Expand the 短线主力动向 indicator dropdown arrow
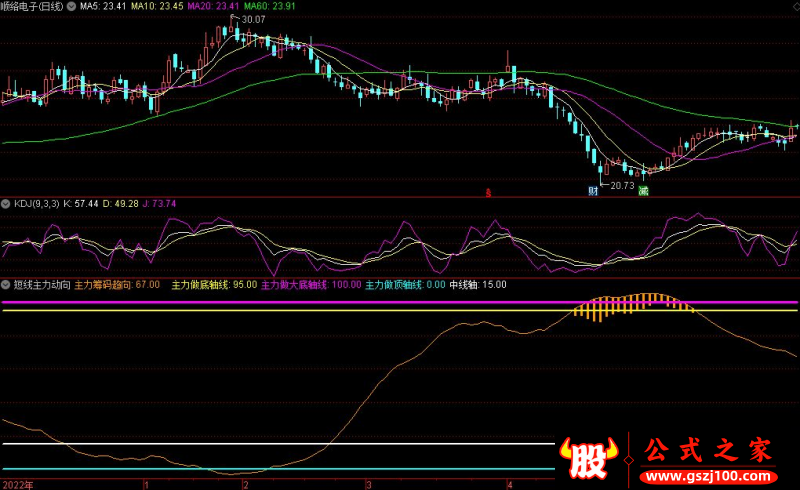This screenshot has height=490, width=800. pyautogui.click(x=6, y=285)
